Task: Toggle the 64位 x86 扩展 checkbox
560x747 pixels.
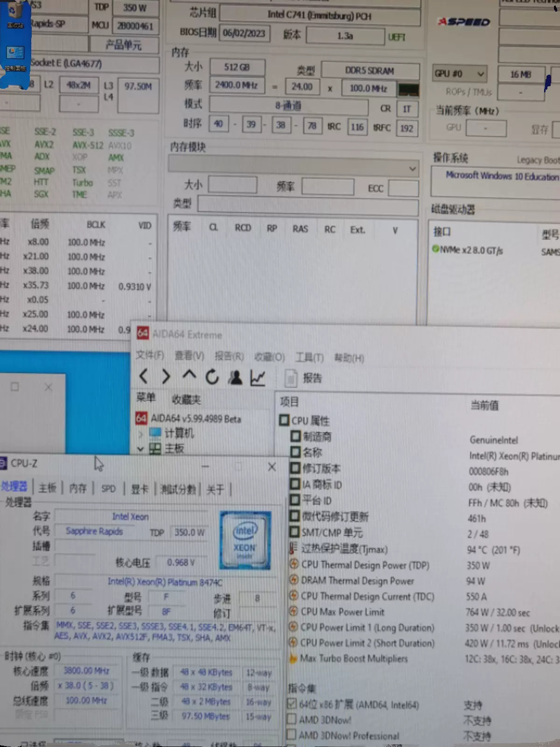Action: pyautogui.click(x=292, y=704)
